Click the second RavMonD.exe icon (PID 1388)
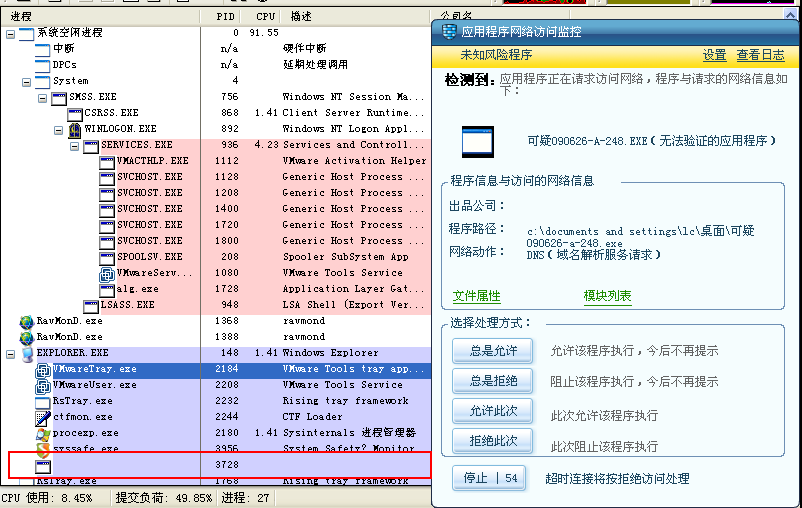This screenshot has width=802, height=508. click(27, 338)
